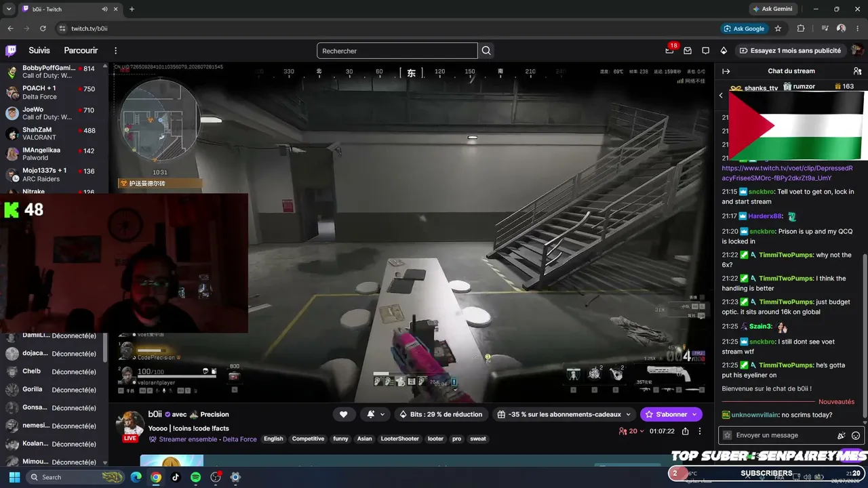Open the Suivis tab
This screenshot has width=868, height=488.
(x=39, y=51)
